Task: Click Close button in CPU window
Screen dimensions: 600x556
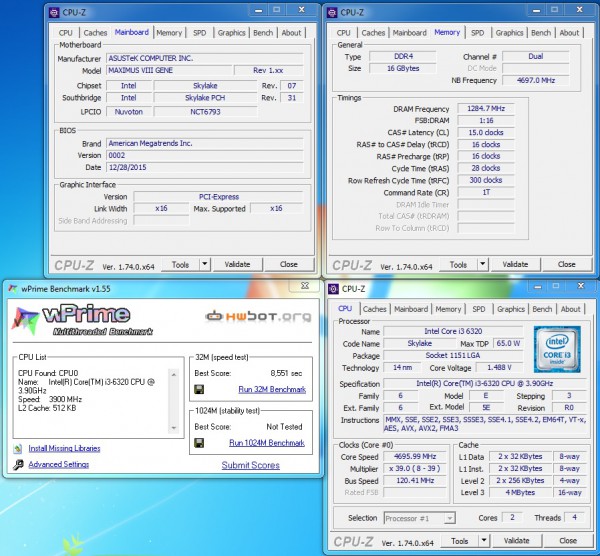Action: (x=568, y=541)
